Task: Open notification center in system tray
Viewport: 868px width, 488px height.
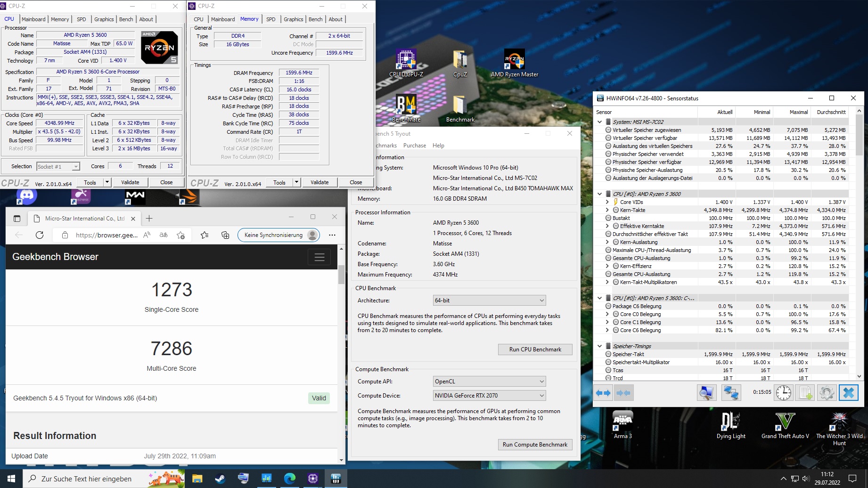Action: click(x=852, y=479)
